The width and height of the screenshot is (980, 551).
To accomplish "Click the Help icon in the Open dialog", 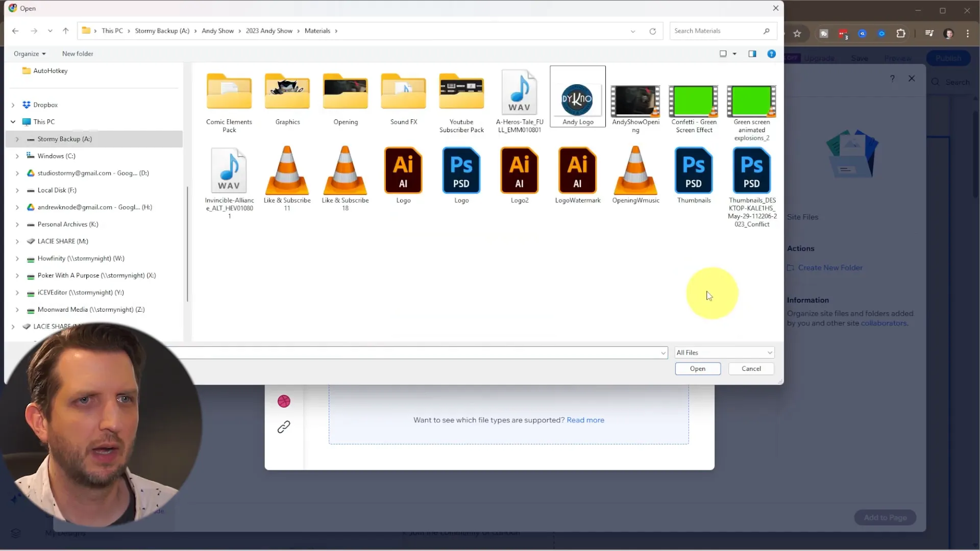I will (x=771, y=54).
